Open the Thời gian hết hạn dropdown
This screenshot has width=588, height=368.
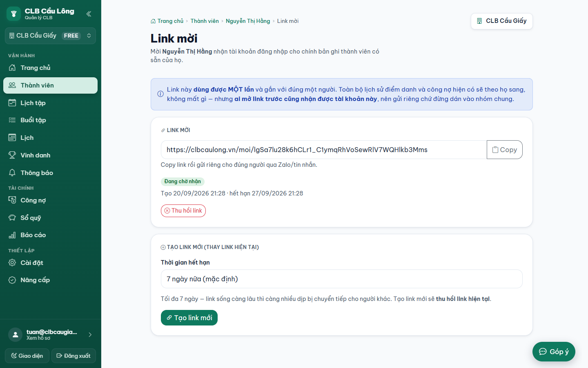(342, 279)
